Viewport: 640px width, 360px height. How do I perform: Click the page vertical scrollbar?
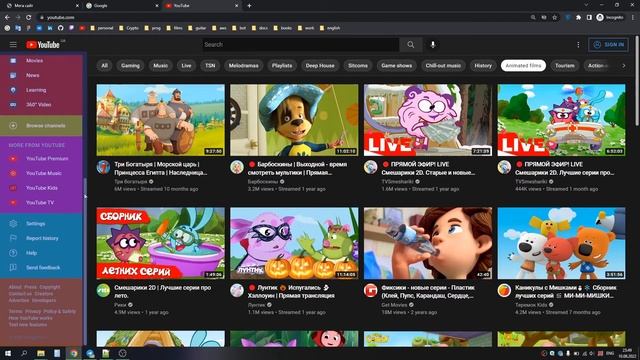pyautogui.click(x=637, y=82)
